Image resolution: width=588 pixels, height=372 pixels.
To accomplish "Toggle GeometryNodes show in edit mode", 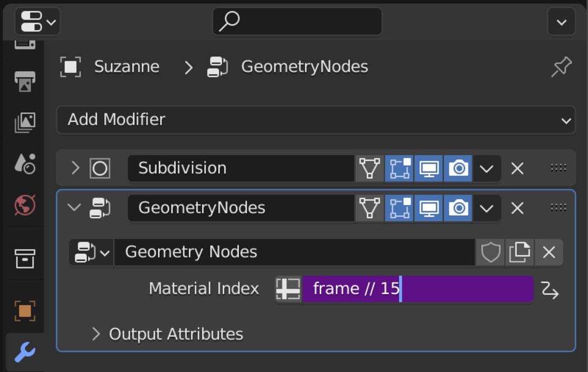I will (x=399, y=208).
